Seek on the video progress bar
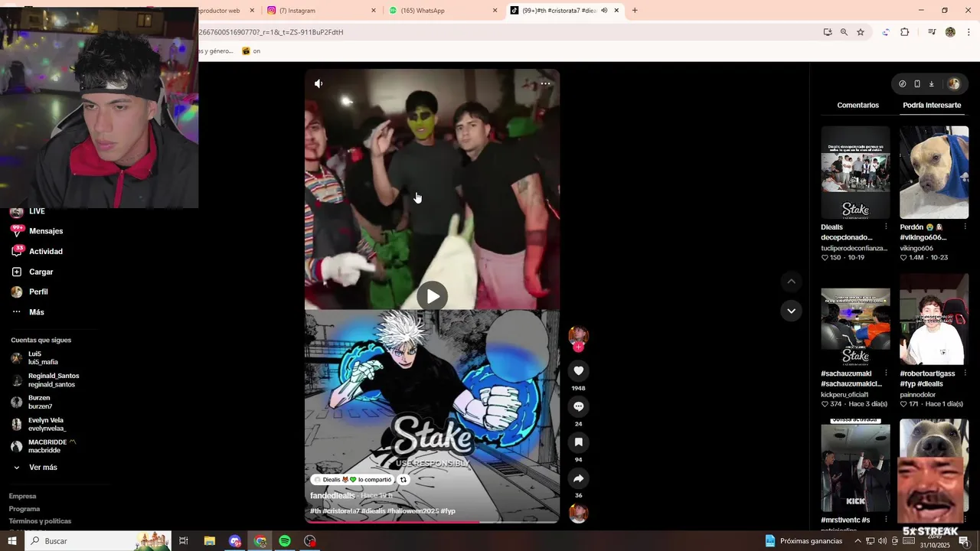This screenshot has width=980, height=551. pyautogui.click(x=433, y=522)
